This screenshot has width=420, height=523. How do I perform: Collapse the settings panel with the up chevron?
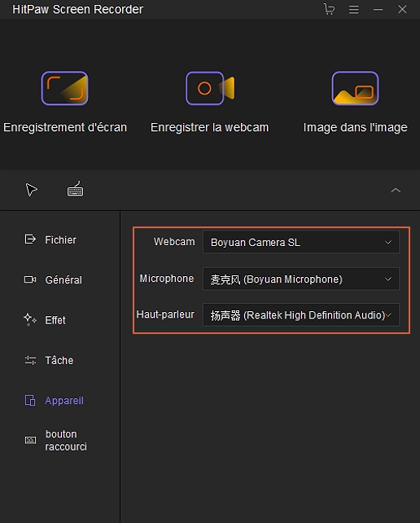[x=396, y=190]
